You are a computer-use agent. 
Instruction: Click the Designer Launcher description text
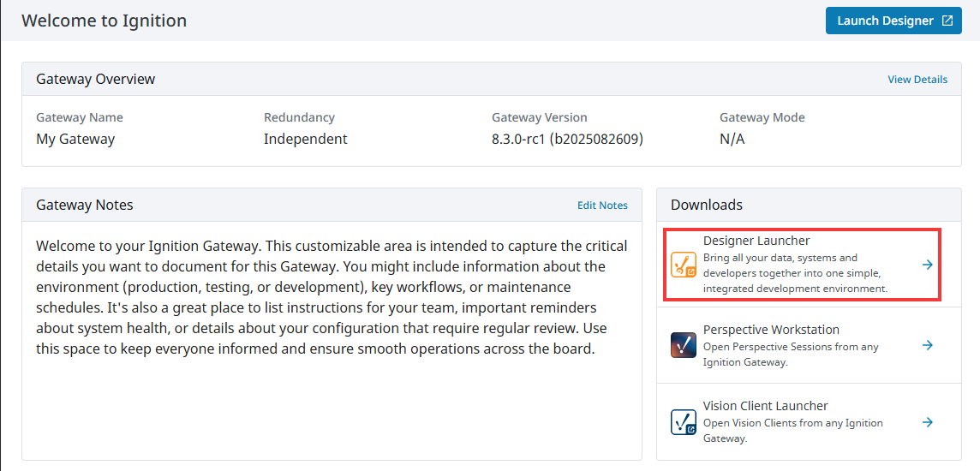point(792,273)
